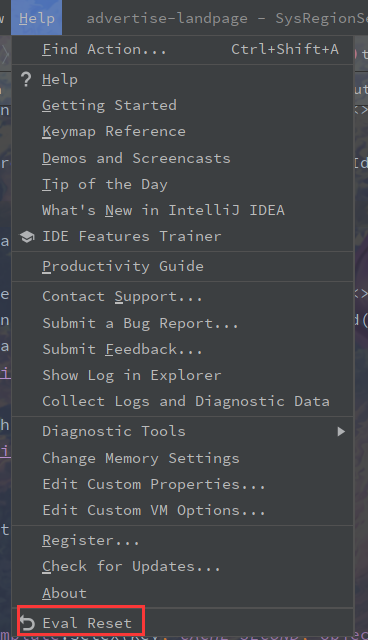Select Submit a Bug Report
This screenshot has width=368, height=640.
[x=182, y=323]
